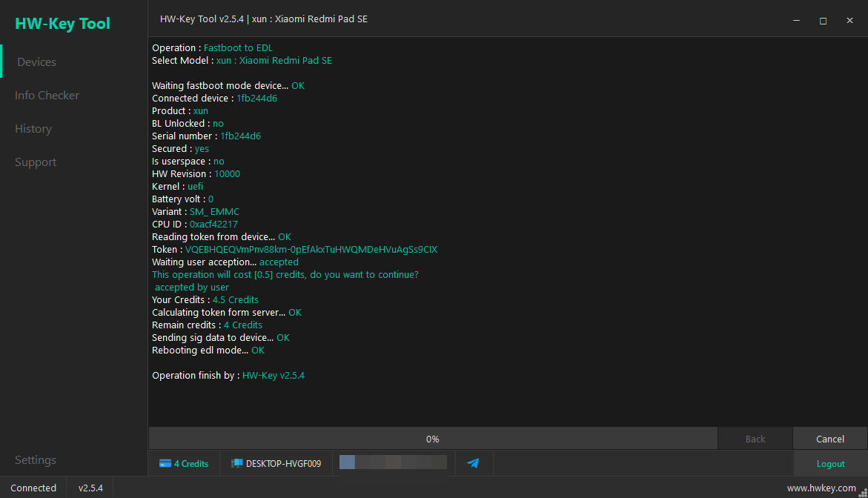Screen dimensions: 868x498
Task: Click the Cancel button
Action: pos(829,439)
